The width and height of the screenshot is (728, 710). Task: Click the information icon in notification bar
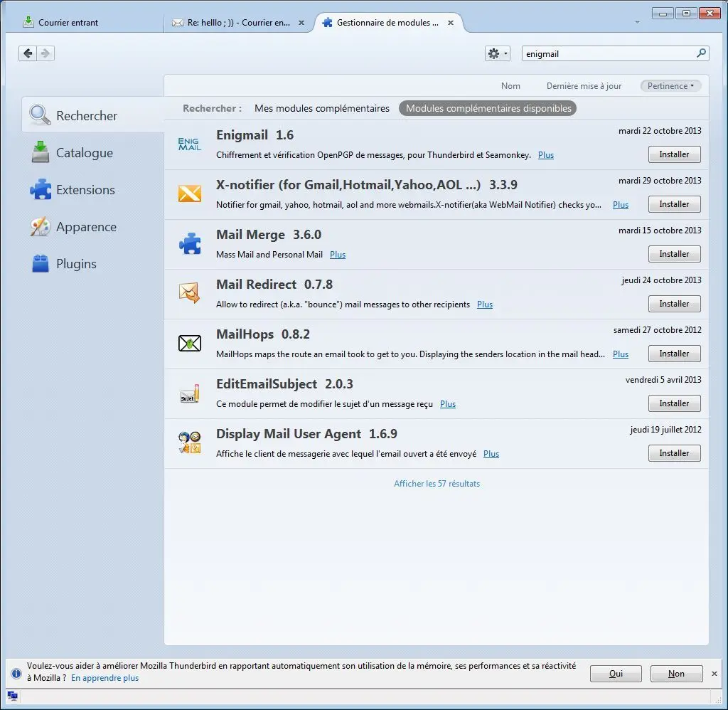16,673
